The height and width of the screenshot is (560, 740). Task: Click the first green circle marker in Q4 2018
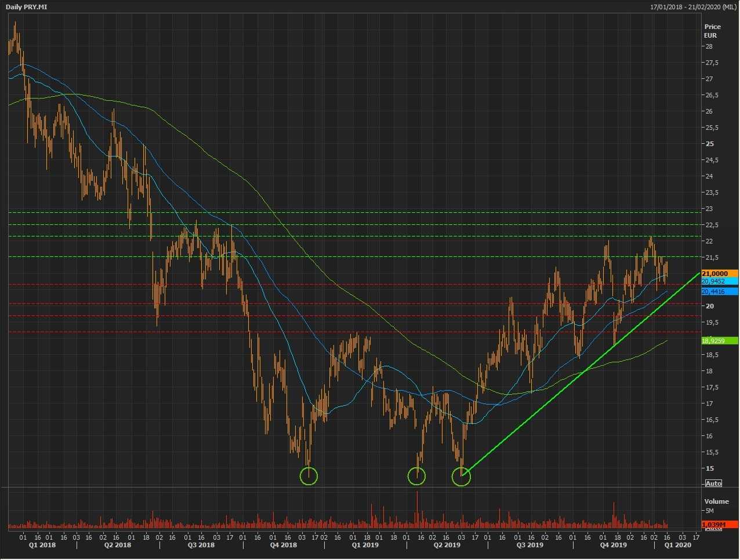pyautogui.click(x=309, y=477)
